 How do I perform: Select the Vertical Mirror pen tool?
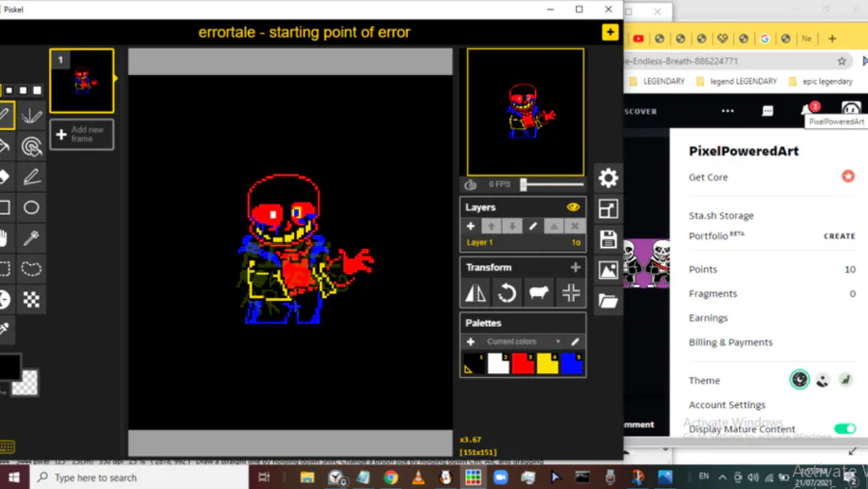[31, 115]
